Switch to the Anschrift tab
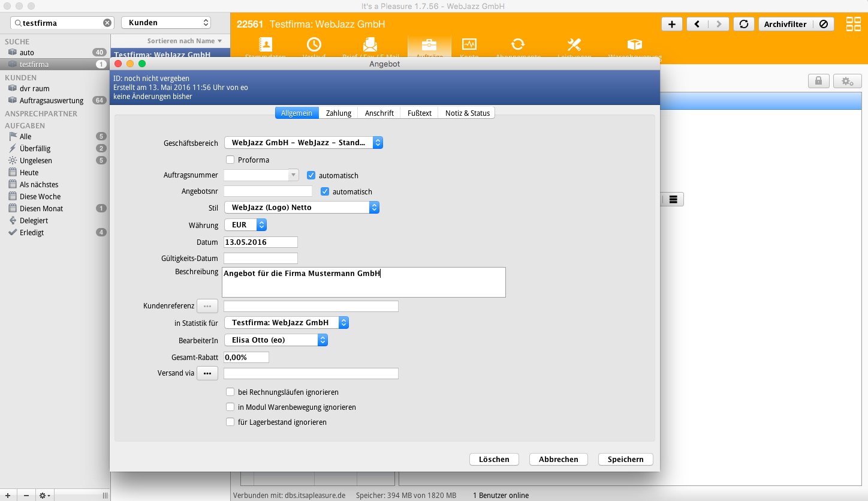Viewport: 868px width, 501px height. pos(379,113)
